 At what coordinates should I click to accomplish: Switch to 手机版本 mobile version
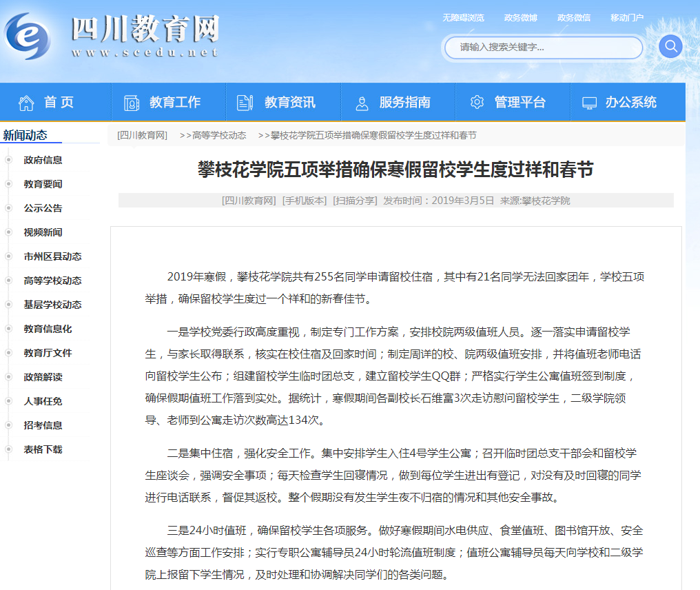pos(305,201)
